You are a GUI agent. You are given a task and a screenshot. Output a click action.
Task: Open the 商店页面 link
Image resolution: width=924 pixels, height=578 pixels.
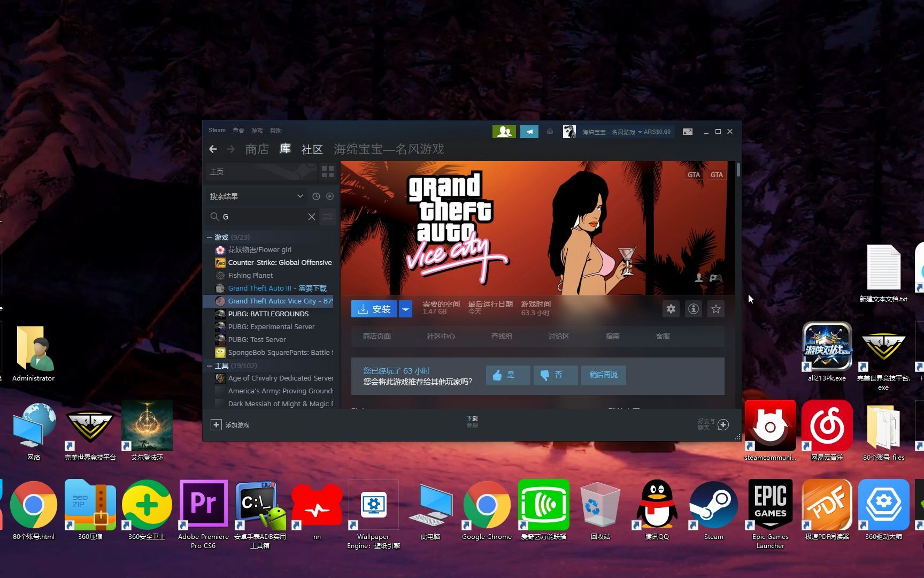coord(377,337)
